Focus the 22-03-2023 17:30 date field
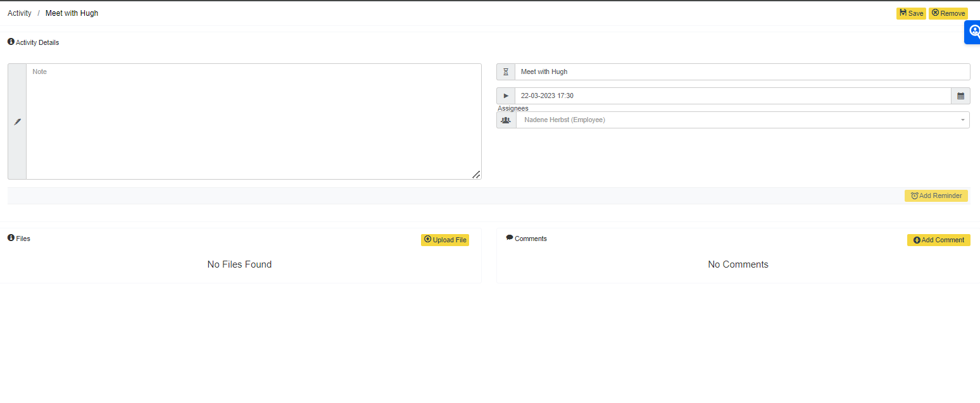 [732, 96]
